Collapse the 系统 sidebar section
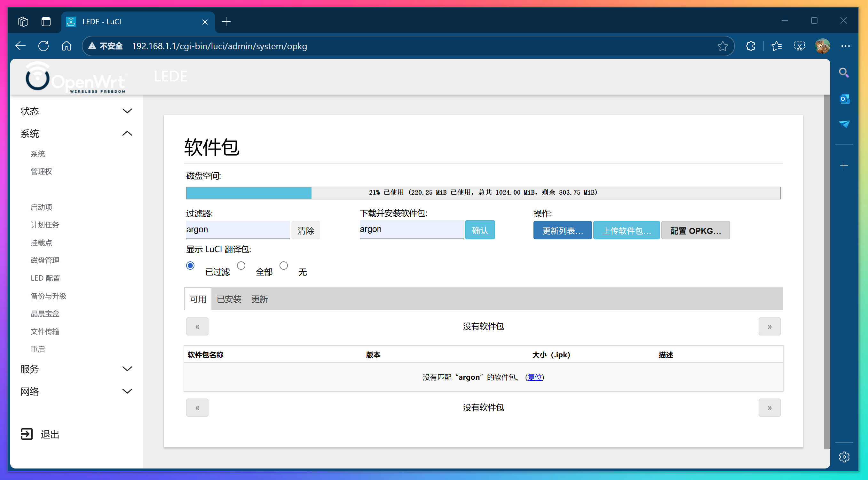 [127, 133]
